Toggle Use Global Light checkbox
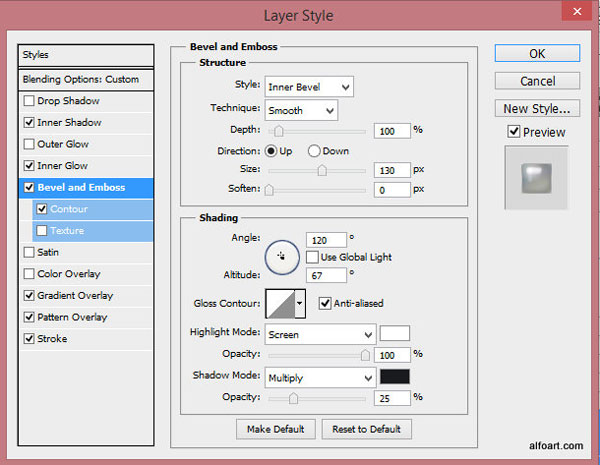The image size is (600, 465). click(x=312, y=257)
